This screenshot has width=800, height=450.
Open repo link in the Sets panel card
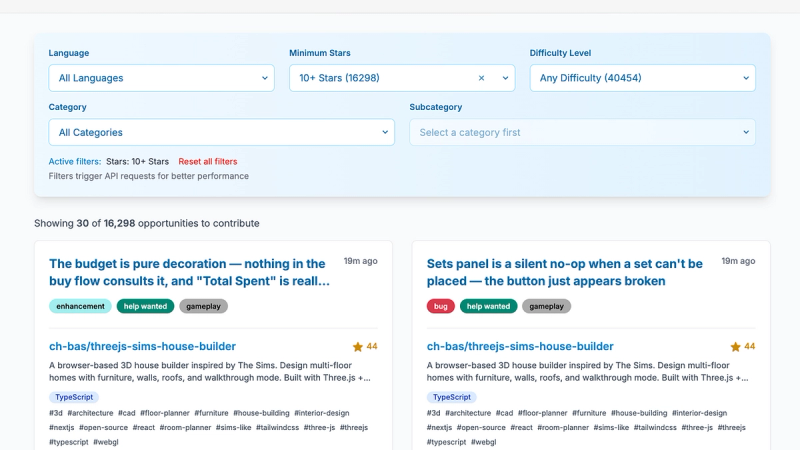tap(520, 346)
